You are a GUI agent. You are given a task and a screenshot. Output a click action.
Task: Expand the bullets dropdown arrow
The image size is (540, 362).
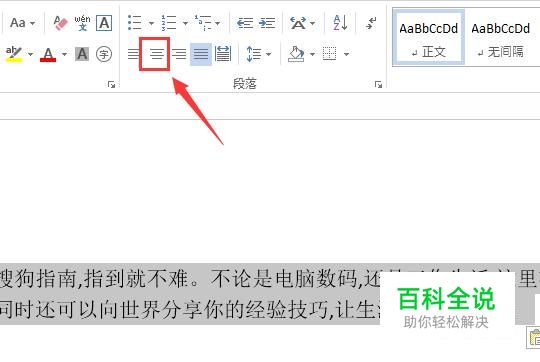pos(151,23)
